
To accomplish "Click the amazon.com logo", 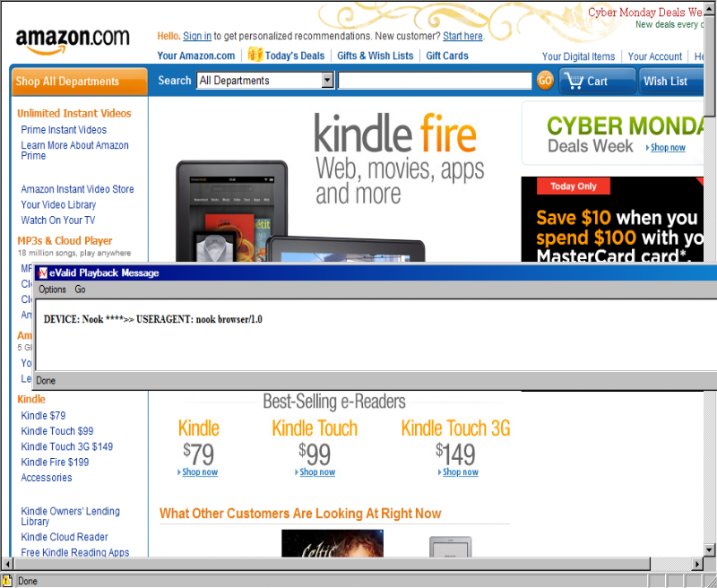I will 73,41.
